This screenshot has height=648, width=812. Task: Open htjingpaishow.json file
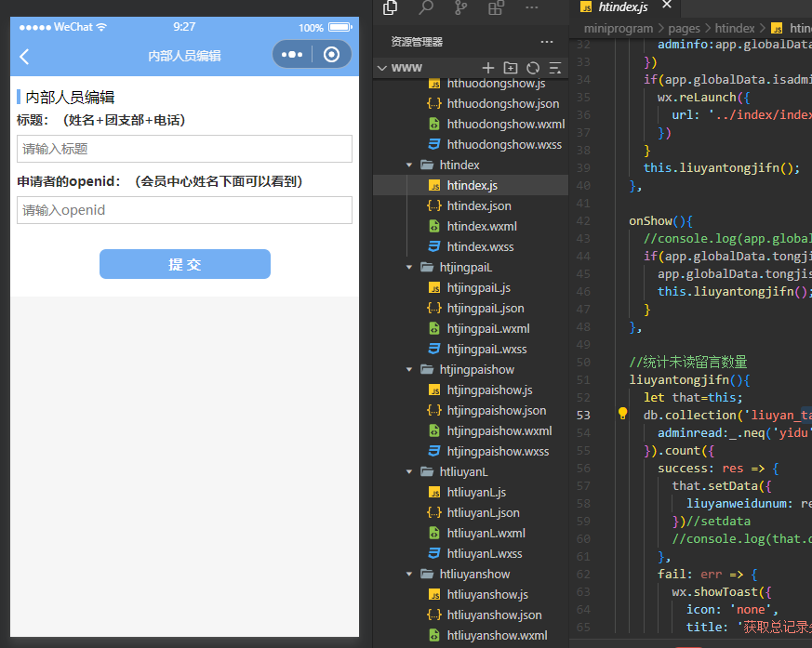tap(471, 410)
